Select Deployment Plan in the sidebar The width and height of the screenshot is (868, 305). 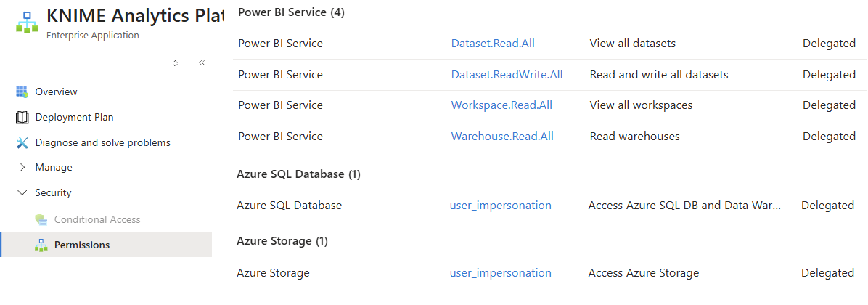[74, 117]
